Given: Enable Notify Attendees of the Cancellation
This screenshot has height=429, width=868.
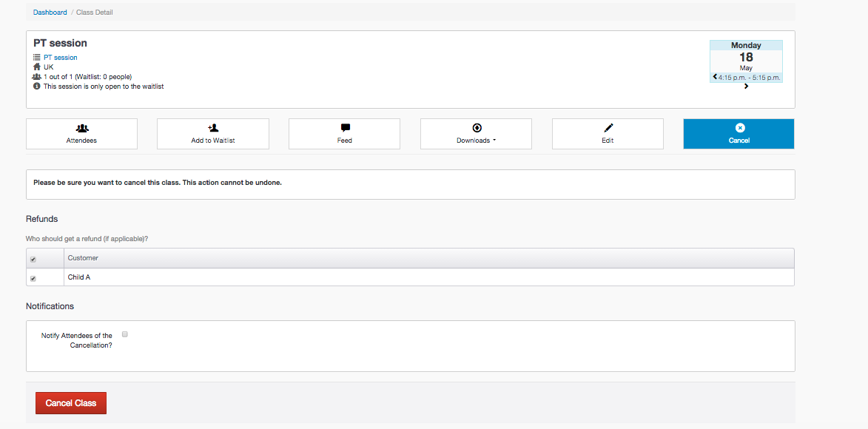Looking at the screenshot, I should (125, 334).
